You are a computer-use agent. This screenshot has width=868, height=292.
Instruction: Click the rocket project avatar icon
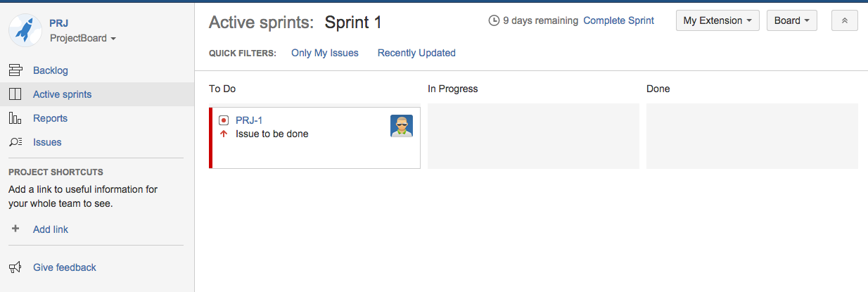25,31
